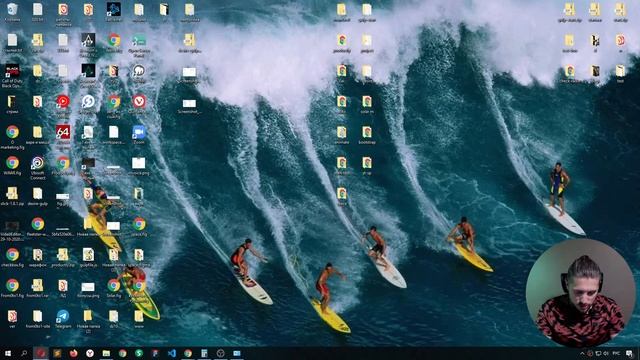Image resolution: width=640 pixels, height=360 pixels.
Task: Open taskbar search magnifier
Action: coord(24,353)
